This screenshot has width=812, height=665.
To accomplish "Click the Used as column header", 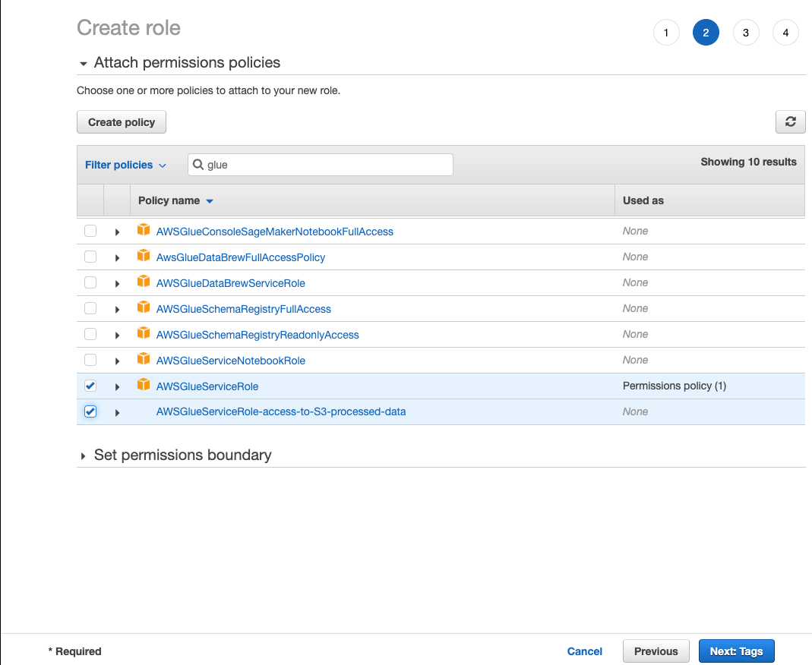I will pyautogui.click(x=643, y=201).
